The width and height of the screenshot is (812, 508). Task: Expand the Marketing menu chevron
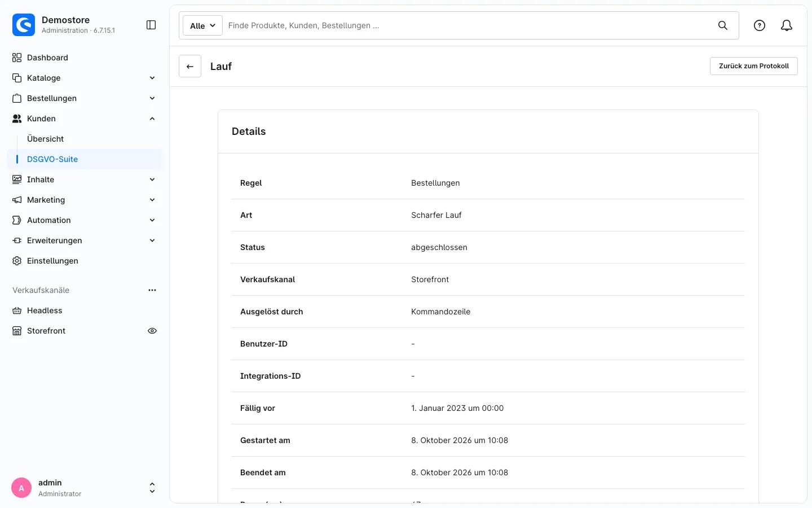[x=152, y=200]
